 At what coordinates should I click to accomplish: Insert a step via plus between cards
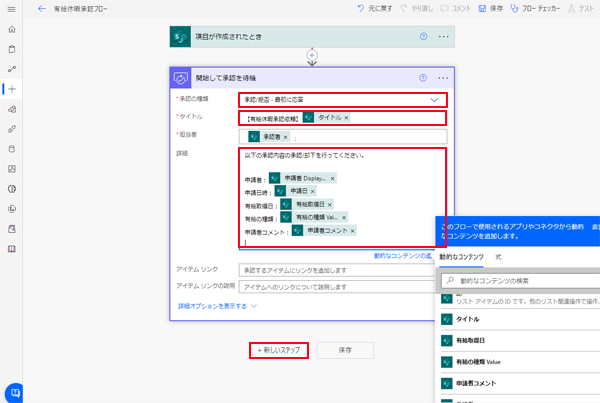pyautogui.click(x=312, y=55)
